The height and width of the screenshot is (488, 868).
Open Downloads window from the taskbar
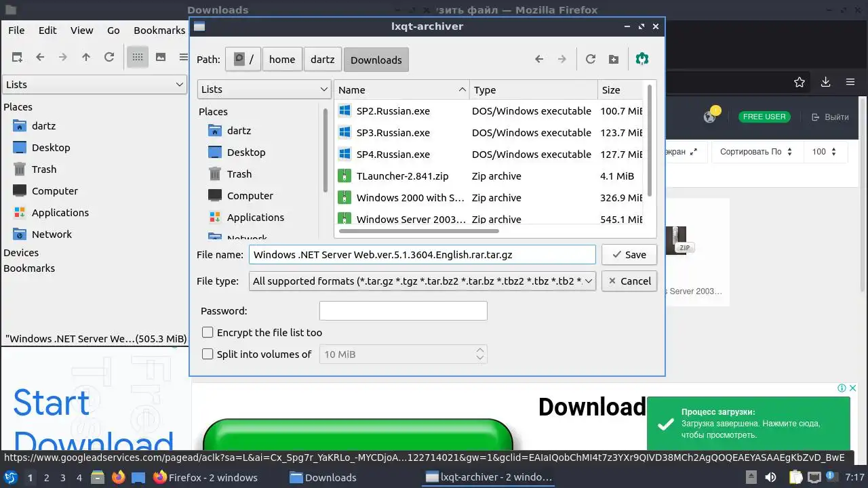pyautogui.click(x=323, y=477)
